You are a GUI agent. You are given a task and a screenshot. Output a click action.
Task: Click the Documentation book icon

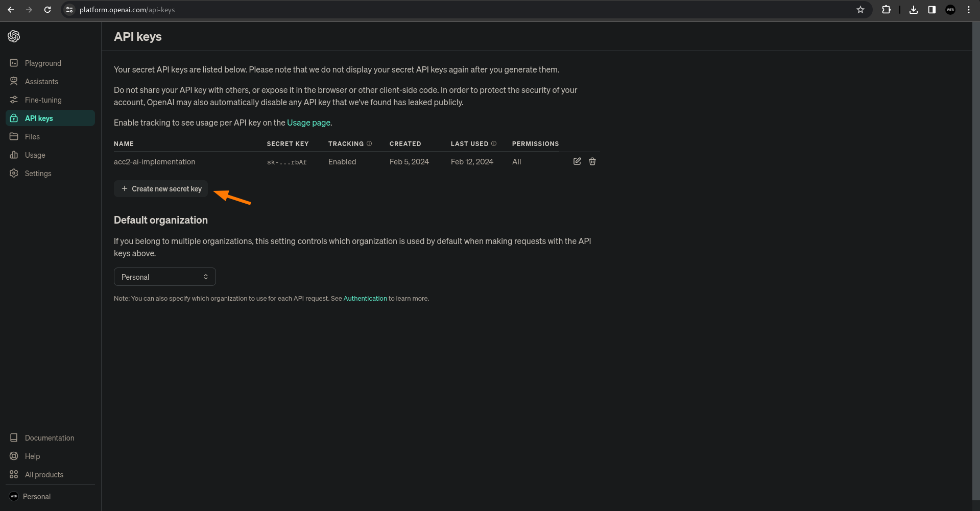(14, 437)
